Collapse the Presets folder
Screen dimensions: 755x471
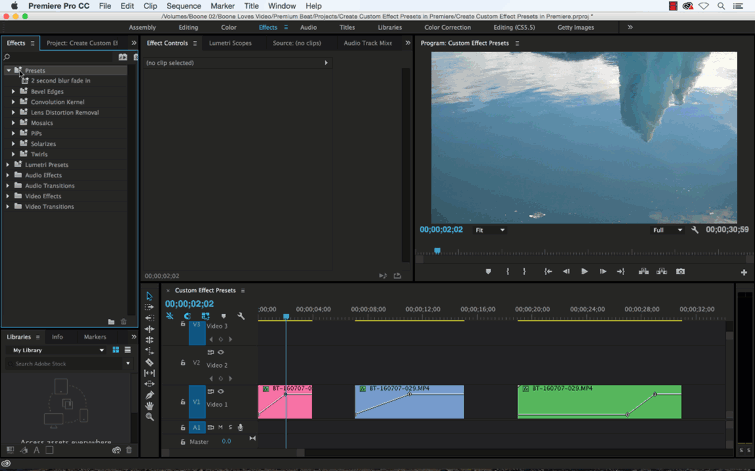[9, 71]
